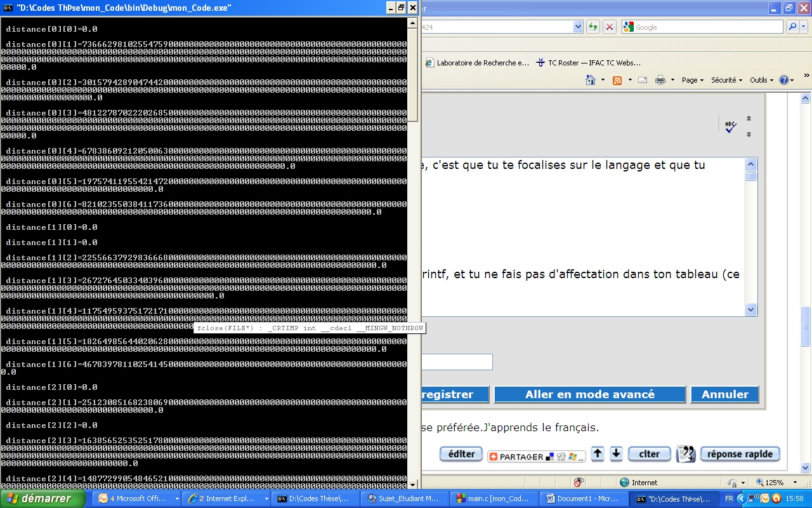Image resolution: width=812 pixels, height=508 pixels.
Task: Click the éditer button
Action: coord(461,454)
